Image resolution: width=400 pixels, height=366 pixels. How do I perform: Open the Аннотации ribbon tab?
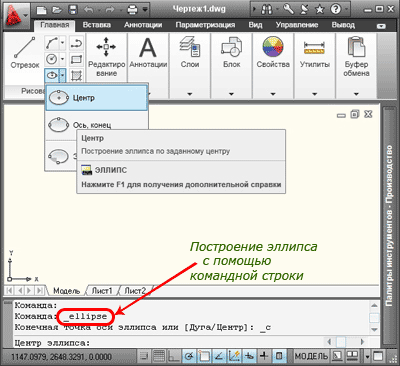click(x=143, y=25)
